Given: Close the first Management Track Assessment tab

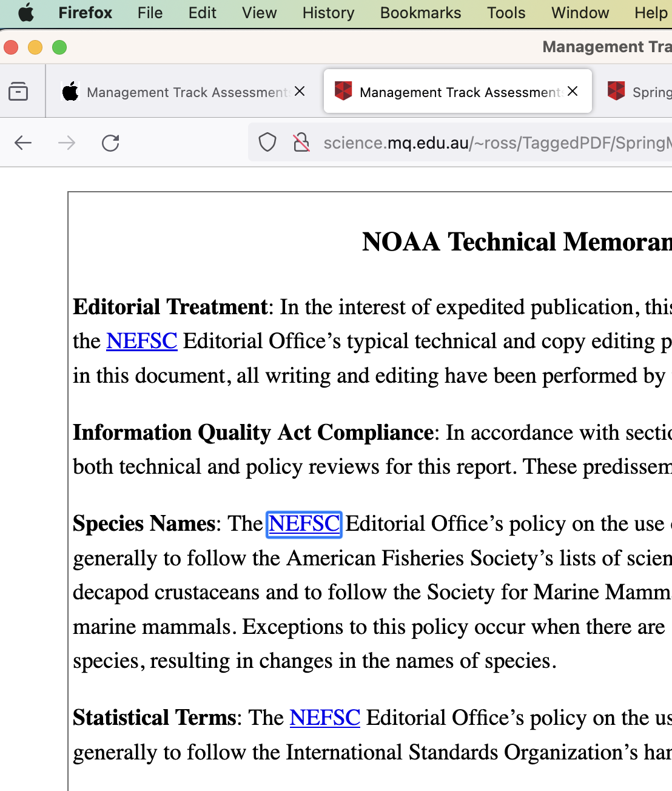Looking at the screenshot, I should tap(300, 92).
